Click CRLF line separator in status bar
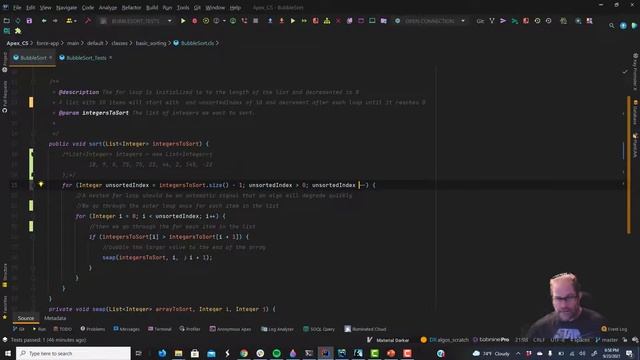 coord(539,340)
